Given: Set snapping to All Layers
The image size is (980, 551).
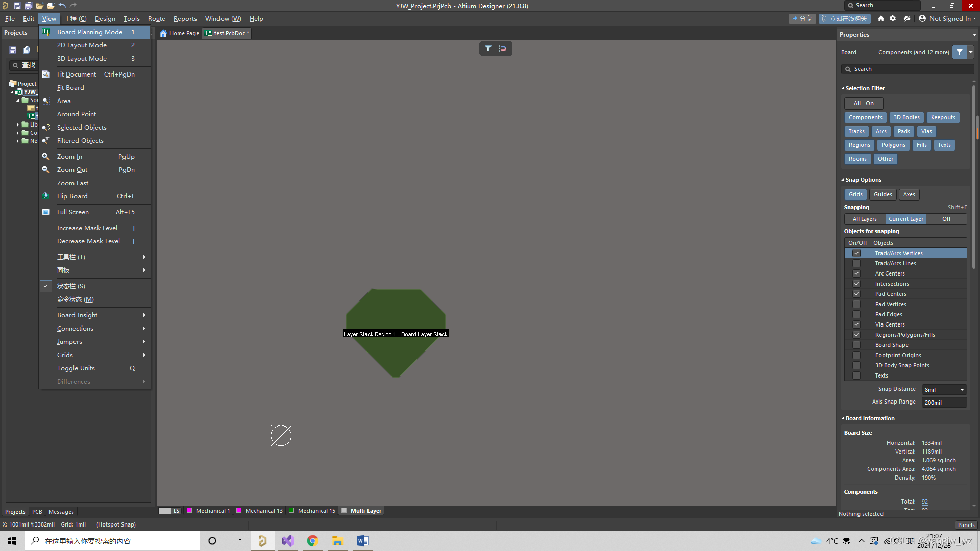Looking at the screenshot, I should coord(865,219).
